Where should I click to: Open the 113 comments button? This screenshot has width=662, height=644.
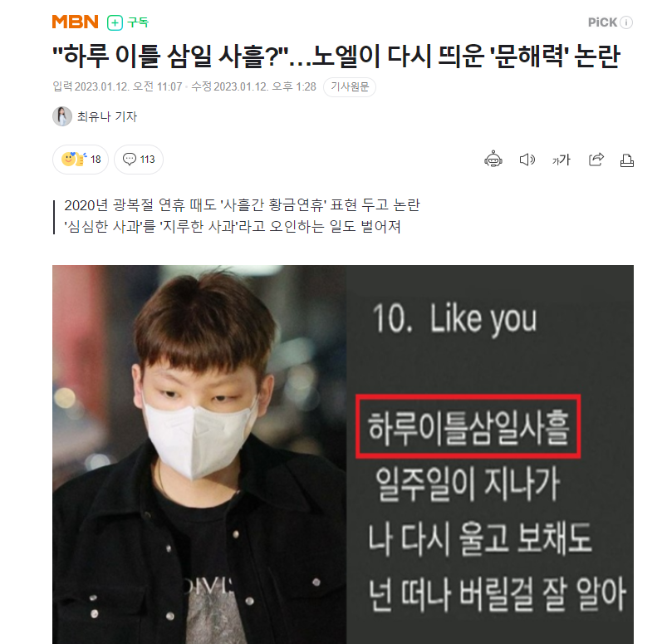[139, 160]
